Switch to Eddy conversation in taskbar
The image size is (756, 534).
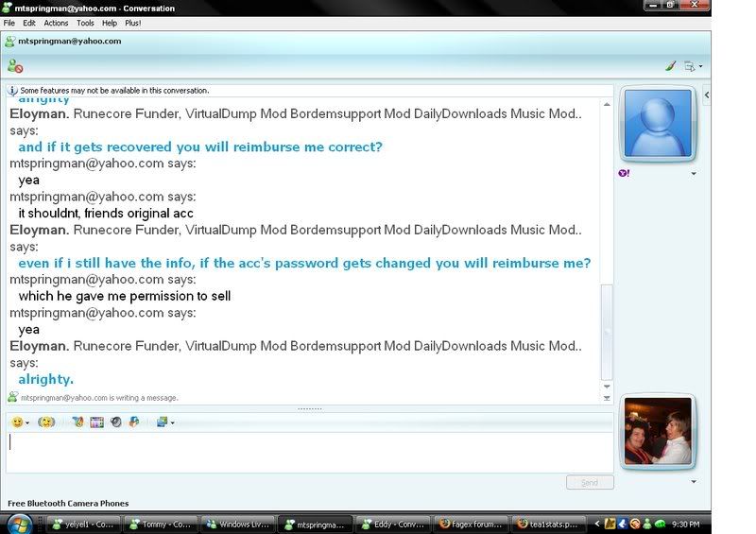(x=393, y=524)
